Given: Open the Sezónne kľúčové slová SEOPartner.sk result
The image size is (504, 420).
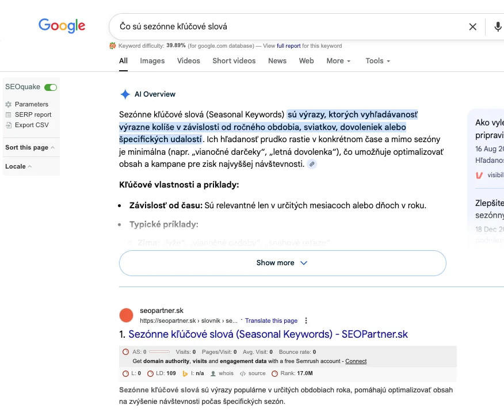Looking at the screenshot, I should coord(268,334).
